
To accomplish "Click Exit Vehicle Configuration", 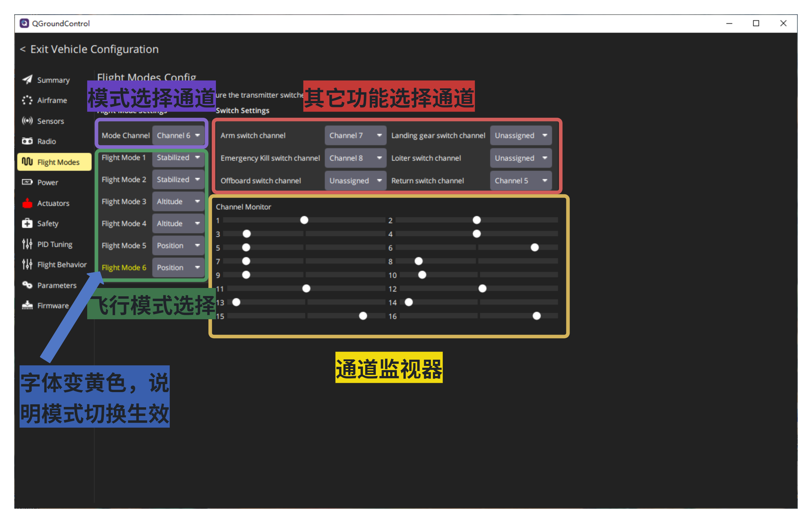I will coord(89,49).
